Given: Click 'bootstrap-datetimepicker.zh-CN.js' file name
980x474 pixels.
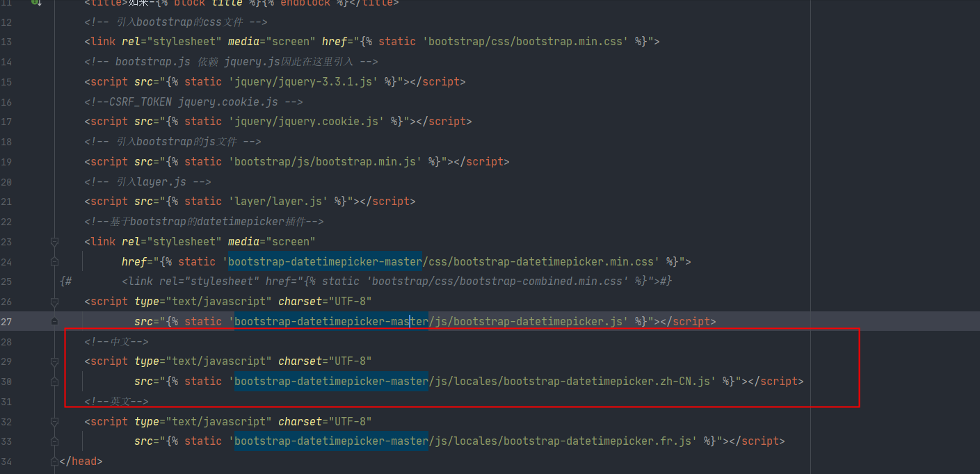Looking at the screenshot, I should pyautogui.click(x=606, y=382).
